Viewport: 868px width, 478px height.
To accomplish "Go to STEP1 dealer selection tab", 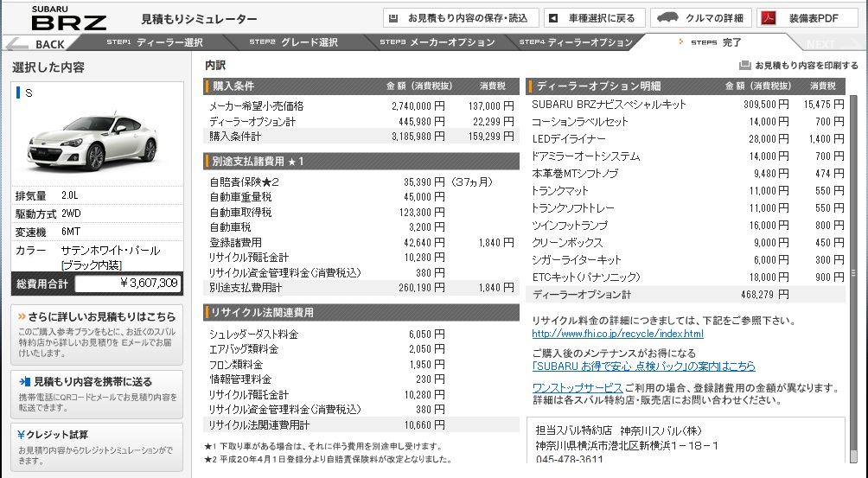I will (155, 42).
